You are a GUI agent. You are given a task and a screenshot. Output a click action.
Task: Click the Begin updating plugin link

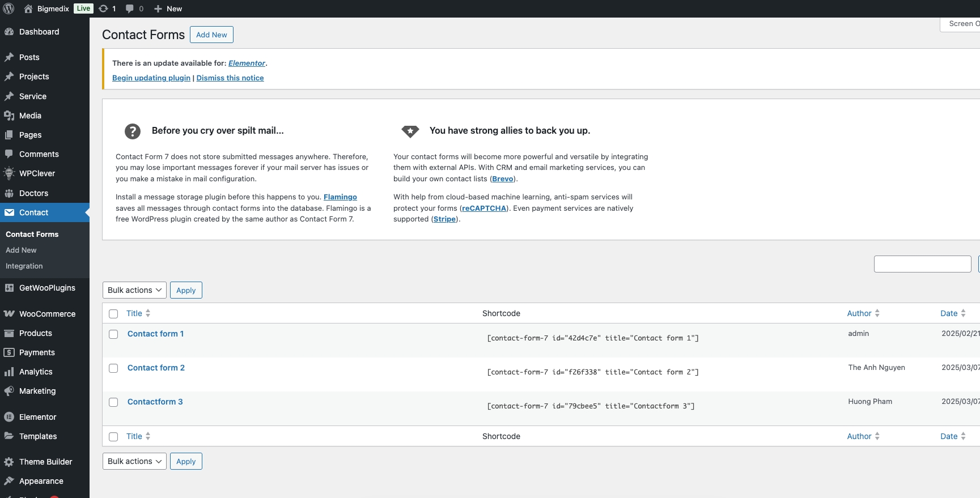pyautogui.click(x=151, y=78)
